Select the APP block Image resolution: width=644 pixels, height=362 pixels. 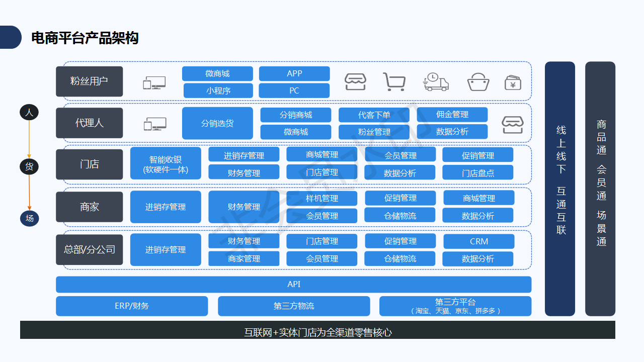click(294, 74)
